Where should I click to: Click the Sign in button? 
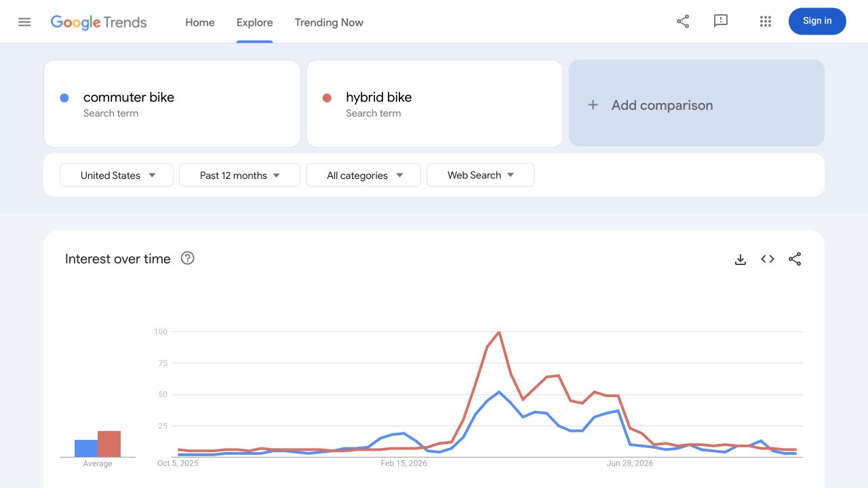click(x=817, y=21)
